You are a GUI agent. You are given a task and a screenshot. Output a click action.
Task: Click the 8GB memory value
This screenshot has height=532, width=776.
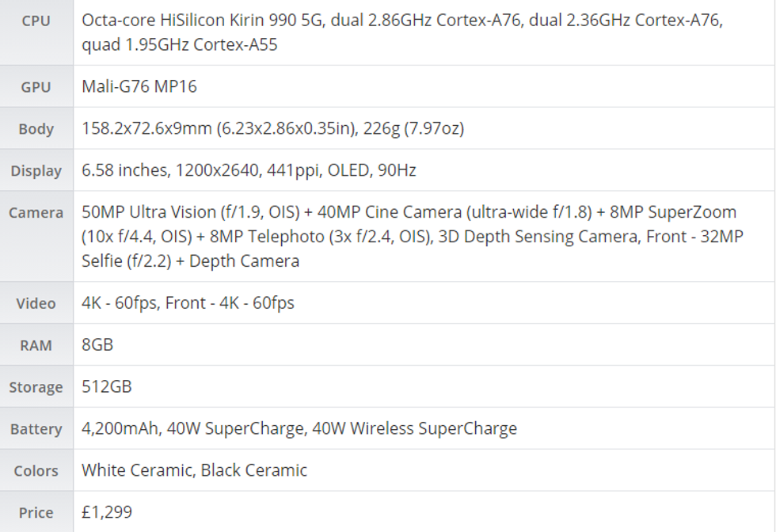coord(97,345)
